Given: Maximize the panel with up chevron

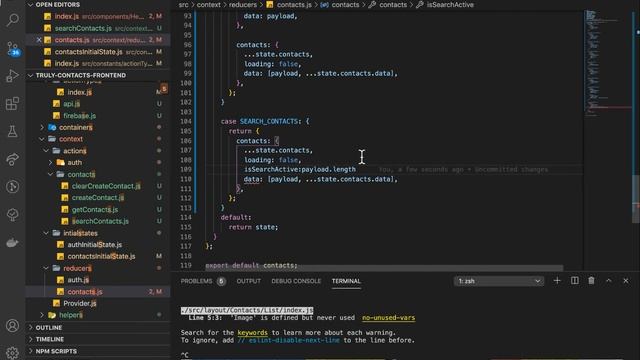Looking at the screenshot, I should [x=609, y=281].
